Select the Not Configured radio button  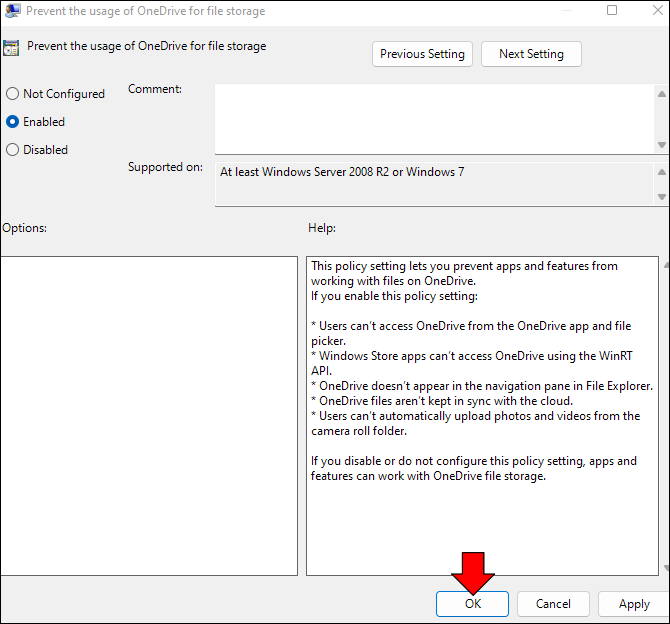(13, 94)
